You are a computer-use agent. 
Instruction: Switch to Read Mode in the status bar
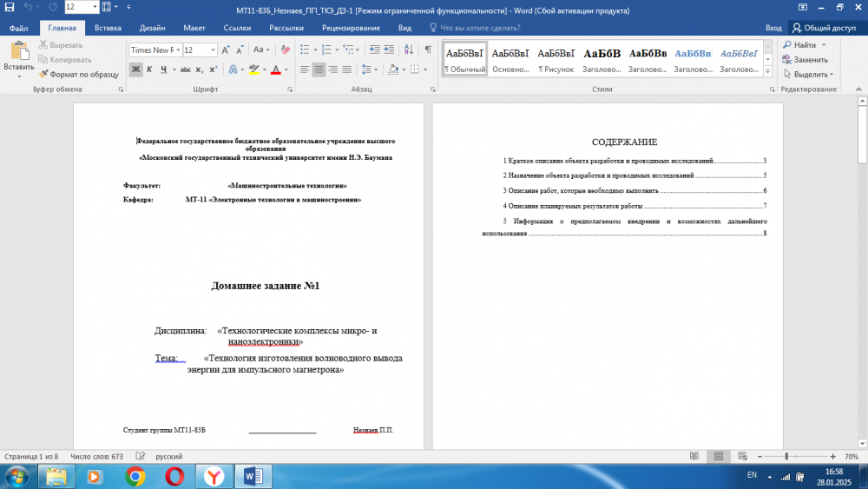(x=694, y=456)
